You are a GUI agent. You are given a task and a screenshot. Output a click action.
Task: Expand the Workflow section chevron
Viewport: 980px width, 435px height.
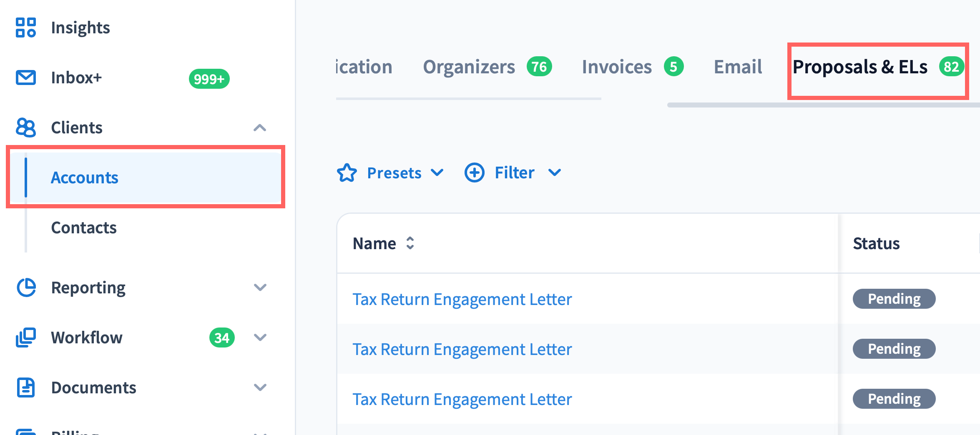(260, 337)
